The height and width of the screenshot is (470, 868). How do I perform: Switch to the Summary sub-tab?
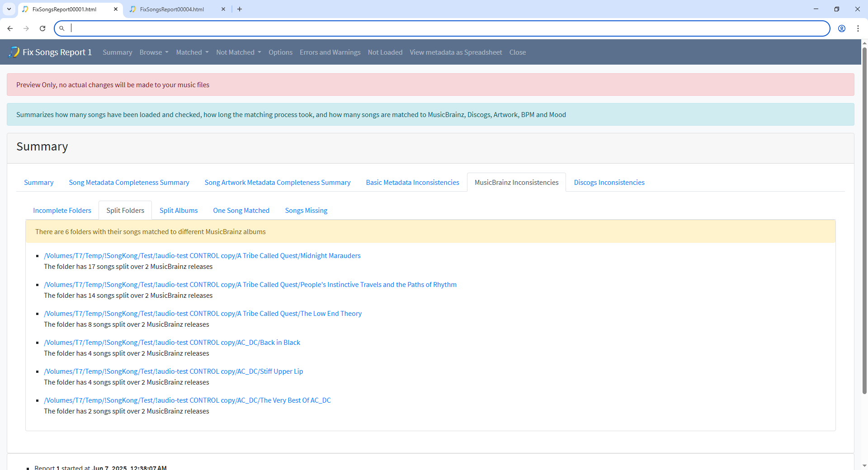pyautogui.click(x=39, y=183)
